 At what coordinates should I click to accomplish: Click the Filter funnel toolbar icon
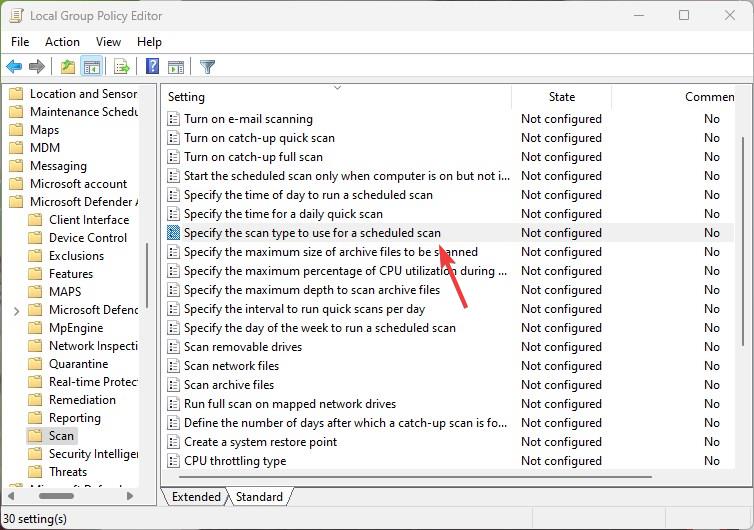(x=207, y=66)
